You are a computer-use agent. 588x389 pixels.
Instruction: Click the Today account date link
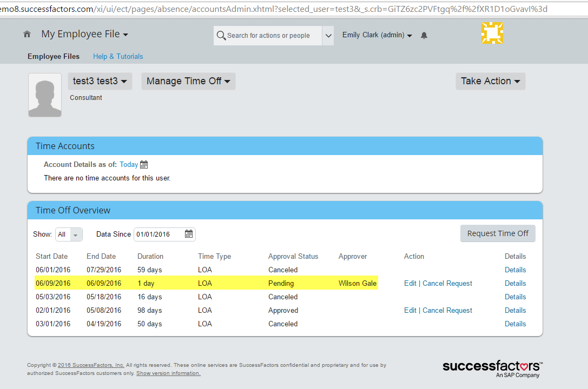coord(129,164)
